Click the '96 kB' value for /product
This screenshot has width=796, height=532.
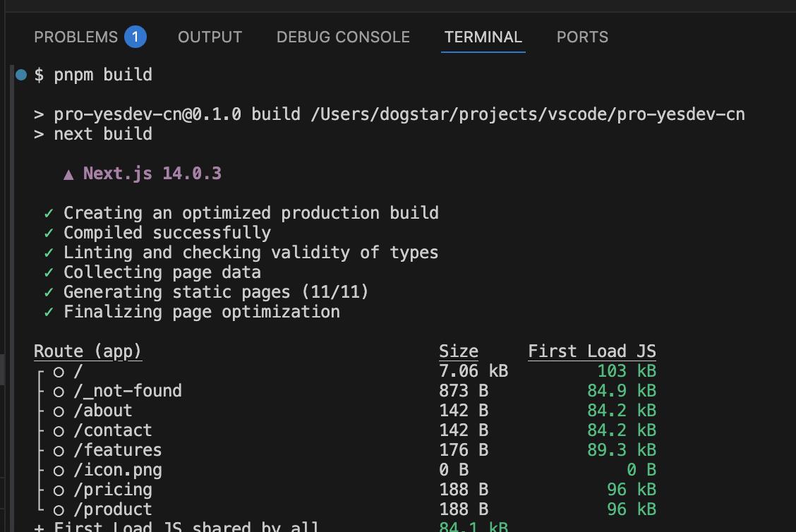tap(632, 509)
